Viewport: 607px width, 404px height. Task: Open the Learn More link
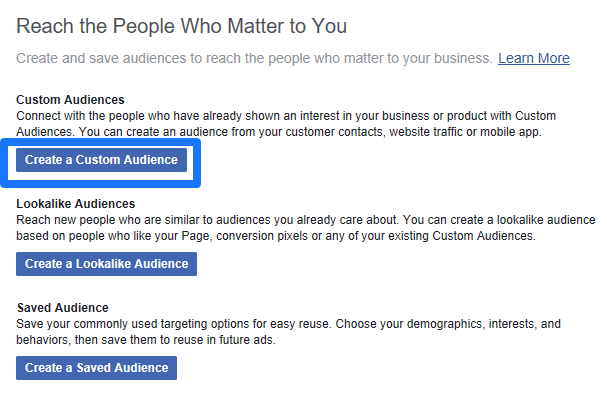click(x=533, y=58)
